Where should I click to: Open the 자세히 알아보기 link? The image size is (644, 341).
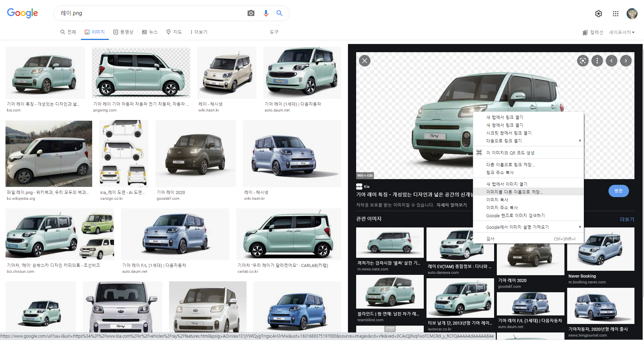451,205
